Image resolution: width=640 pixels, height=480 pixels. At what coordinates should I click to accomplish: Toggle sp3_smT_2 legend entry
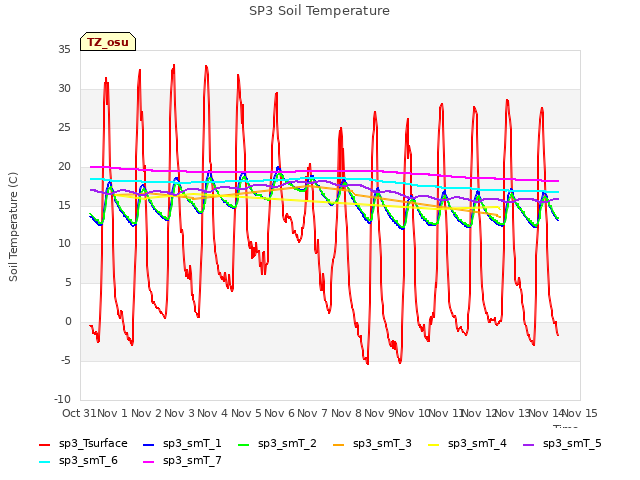tap(277, 443)
